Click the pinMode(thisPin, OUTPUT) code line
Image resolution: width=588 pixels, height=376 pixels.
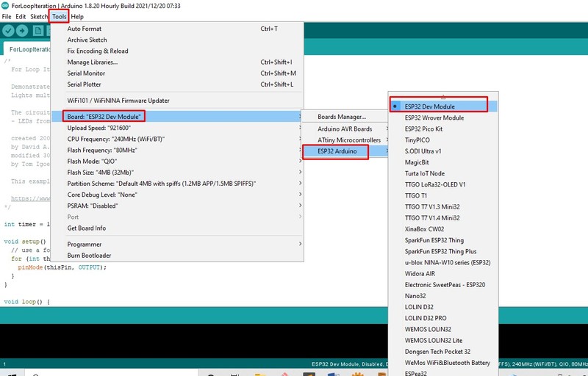tap(62, 267)
